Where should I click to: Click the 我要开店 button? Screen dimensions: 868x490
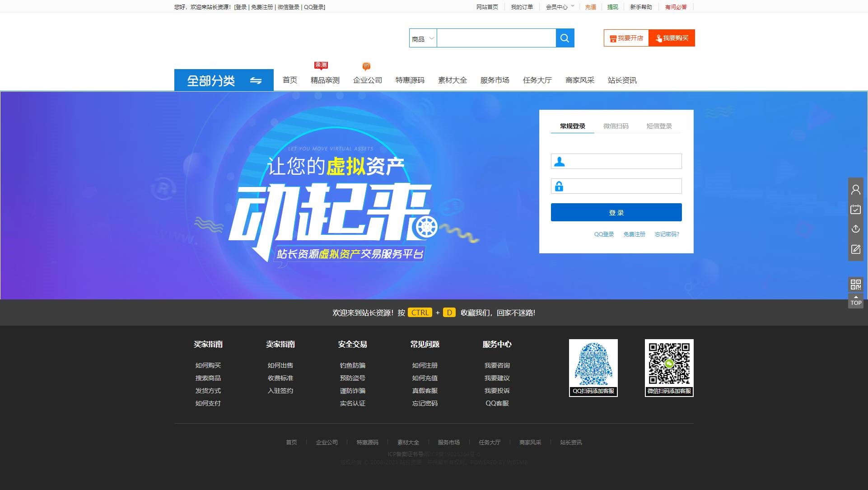click(626, 38)
